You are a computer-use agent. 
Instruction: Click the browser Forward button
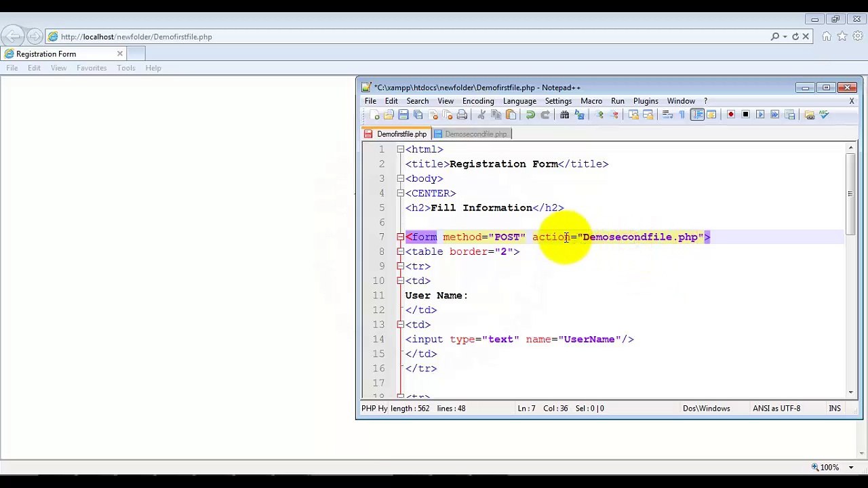(x=33, y=36)
